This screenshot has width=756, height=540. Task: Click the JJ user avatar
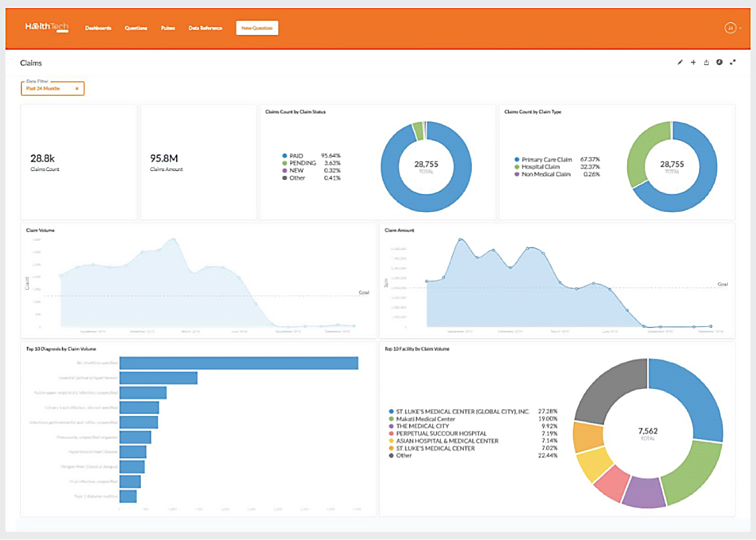pyautogui.click(x=730, y=28)
